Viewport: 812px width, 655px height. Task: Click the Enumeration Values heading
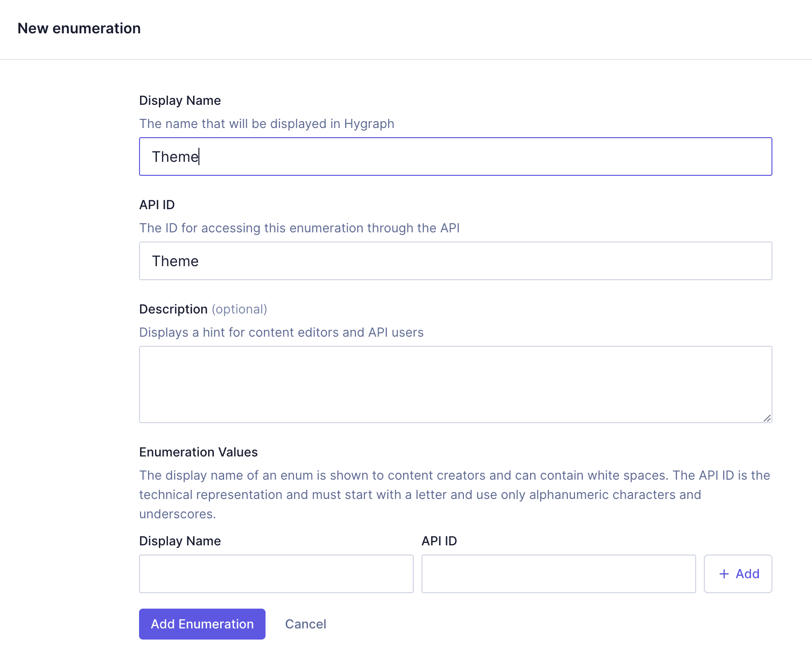tap(198, 452)
